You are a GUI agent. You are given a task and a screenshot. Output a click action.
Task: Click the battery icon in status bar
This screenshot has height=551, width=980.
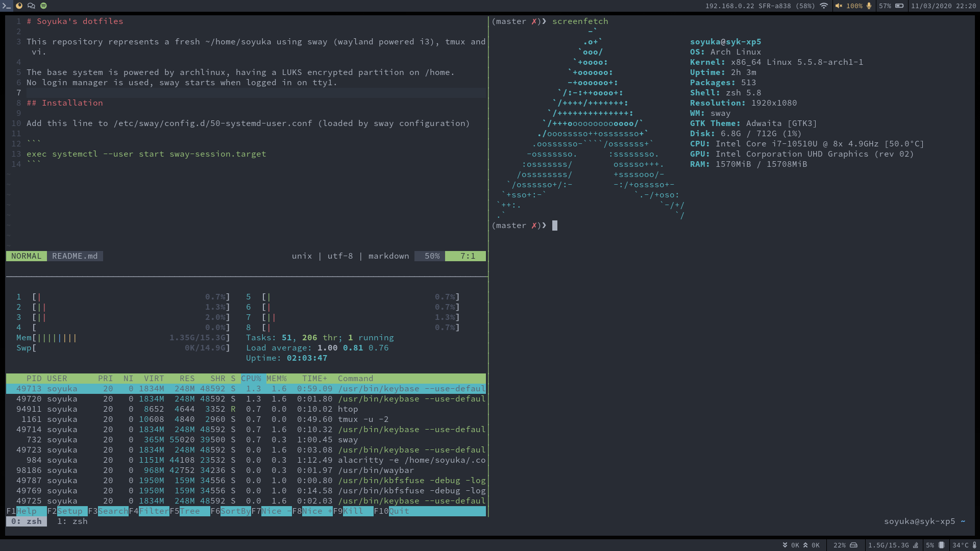coord(901,6)
